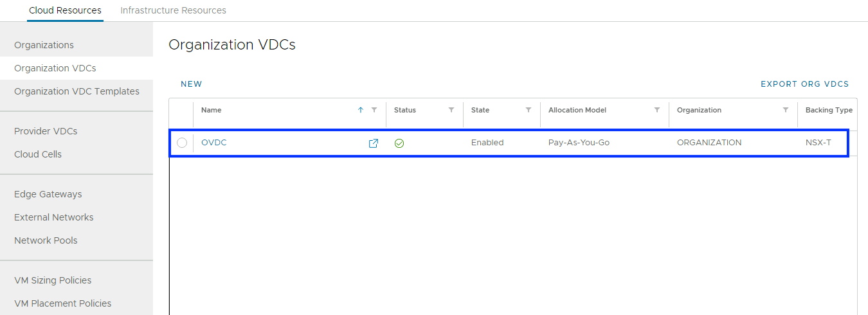868x315 pixels.
Task: Go to Organization VDC Templates
Action: 77,91
